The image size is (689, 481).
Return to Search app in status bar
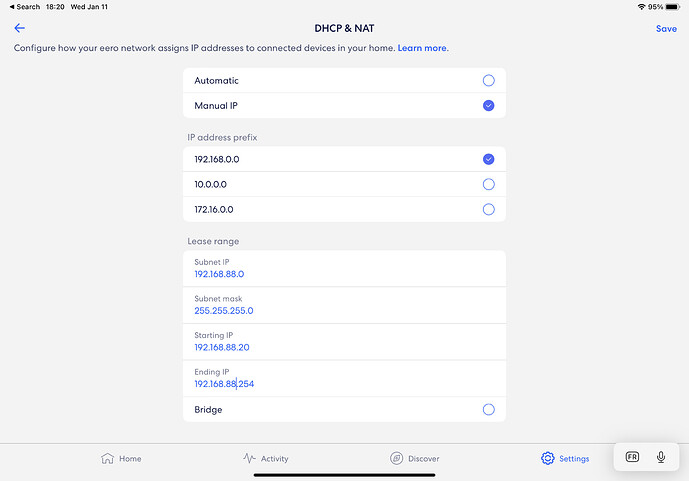point(24,7)
